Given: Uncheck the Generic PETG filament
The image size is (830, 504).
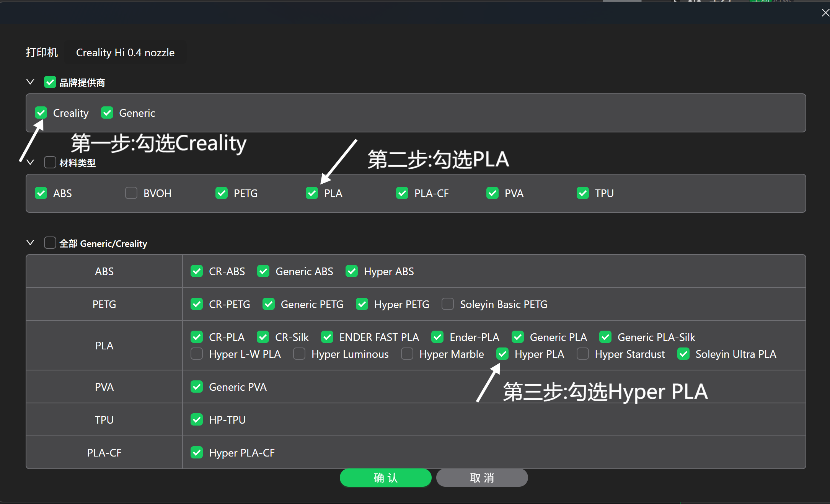Looking at the screenshot, I should (269, 304).
